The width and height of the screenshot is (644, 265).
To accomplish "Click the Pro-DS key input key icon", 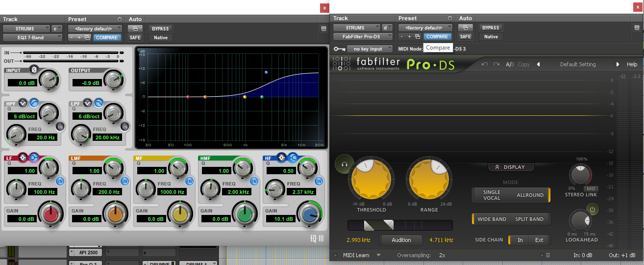I will tap(339, 49).
